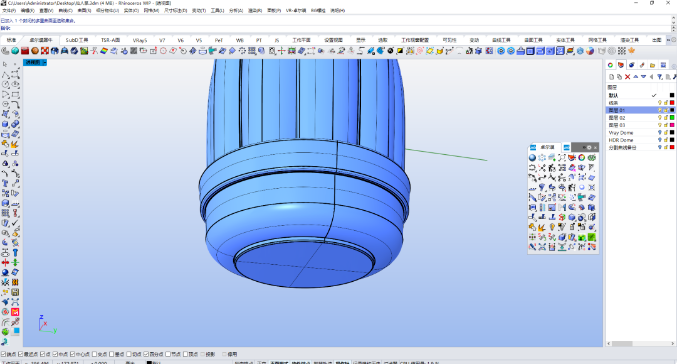The image size is (678, 364).
Task: Click layer panel scroll left arrow
Action: pos(609,344)
